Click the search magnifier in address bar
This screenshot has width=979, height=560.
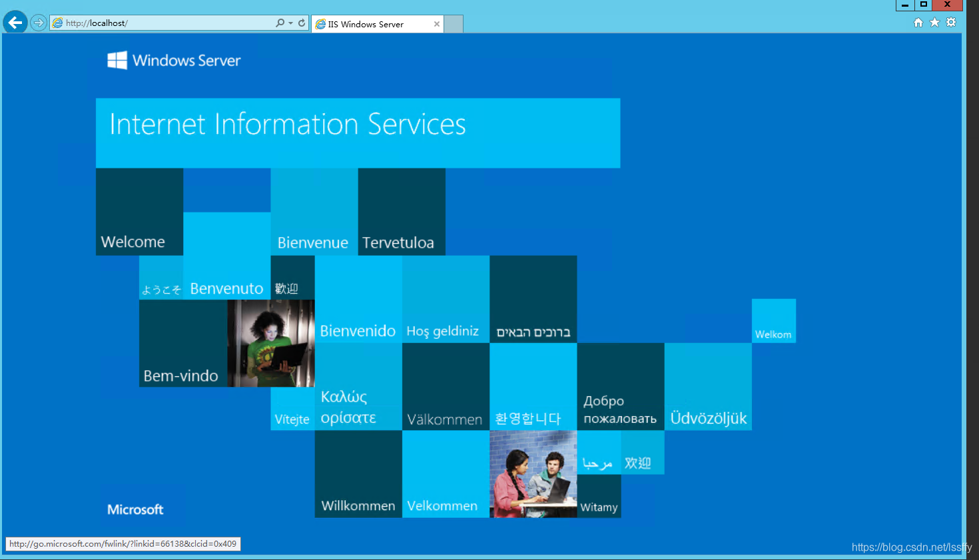click(x=280, y=23)
